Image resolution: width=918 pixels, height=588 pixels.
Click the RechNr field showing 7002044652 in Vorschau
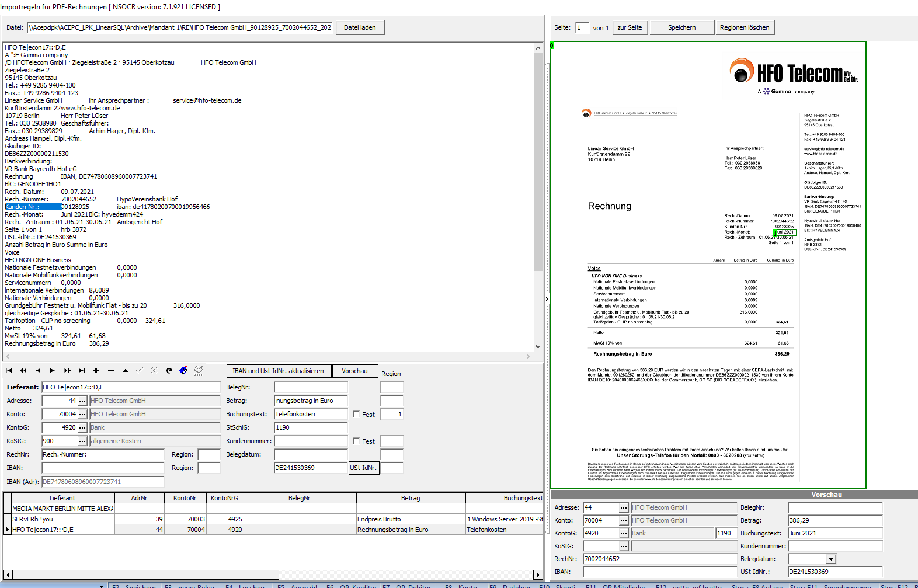coord(660,559)
